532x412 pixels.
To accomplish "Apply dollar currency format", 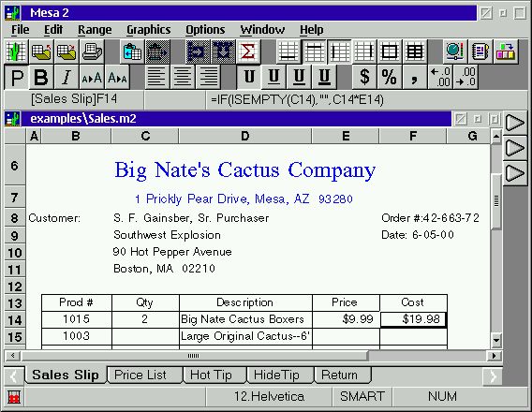I will click(x=364, y=77).
